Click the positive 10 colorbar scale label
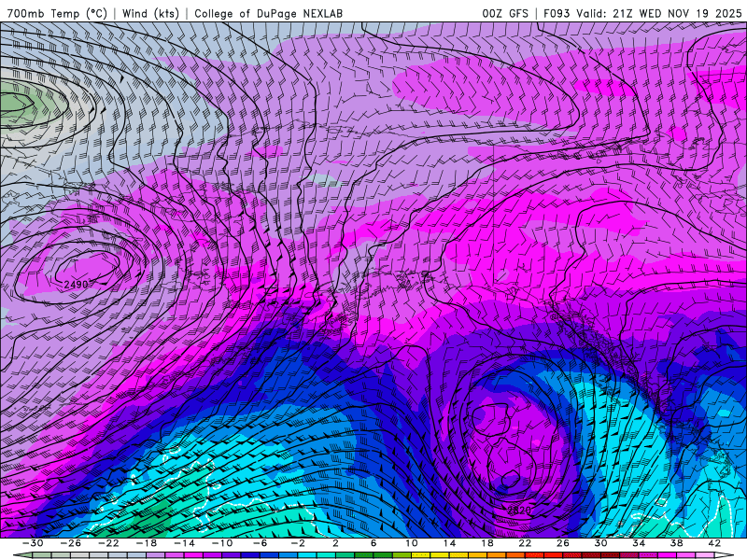This screenshot has height=560, width=747. coord(412,543)
